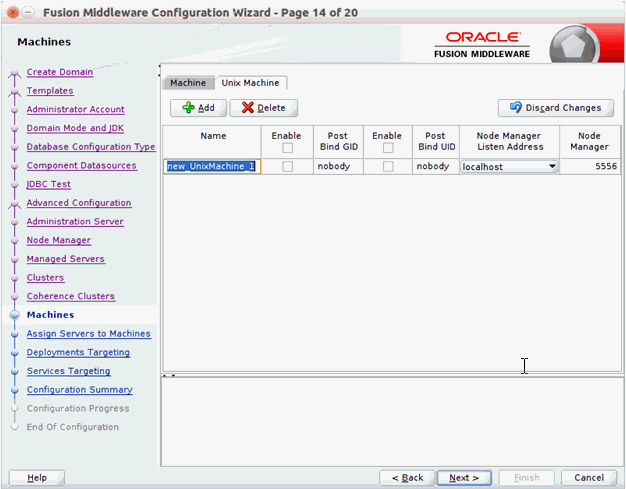
Task: Switch to the Machine tab
Action: tap(188, 83)
